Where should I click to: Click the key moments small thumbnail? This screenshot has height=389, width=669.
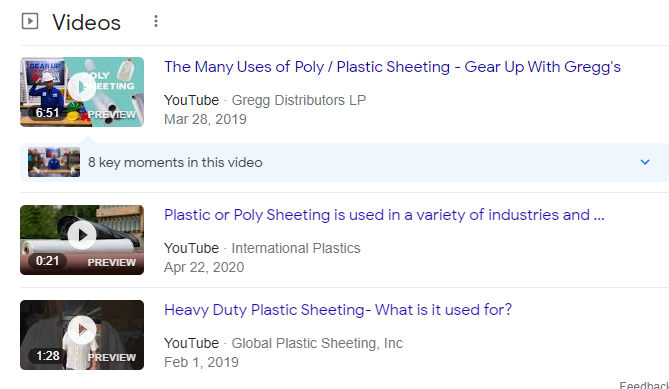tap(54, 162)
